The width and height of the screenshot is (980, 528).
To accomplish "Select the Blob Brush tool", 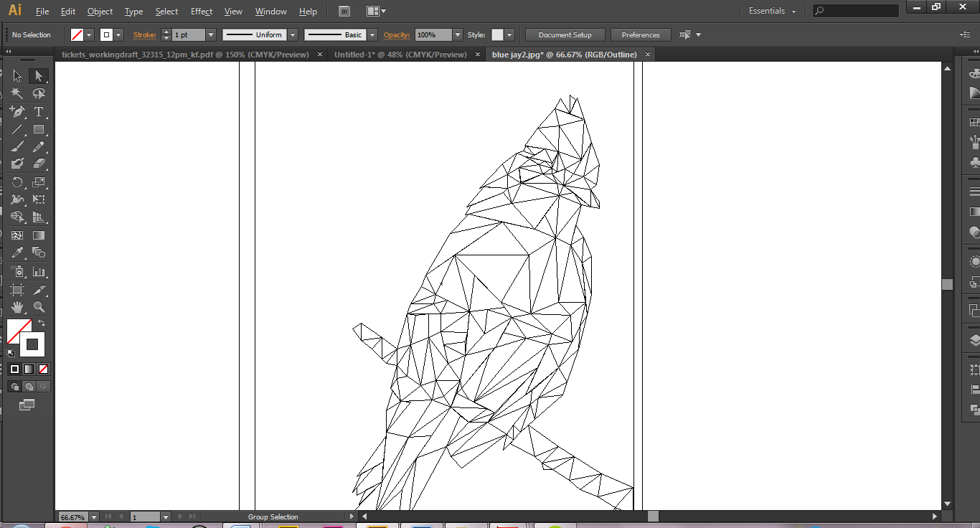I will click(17, 164).
